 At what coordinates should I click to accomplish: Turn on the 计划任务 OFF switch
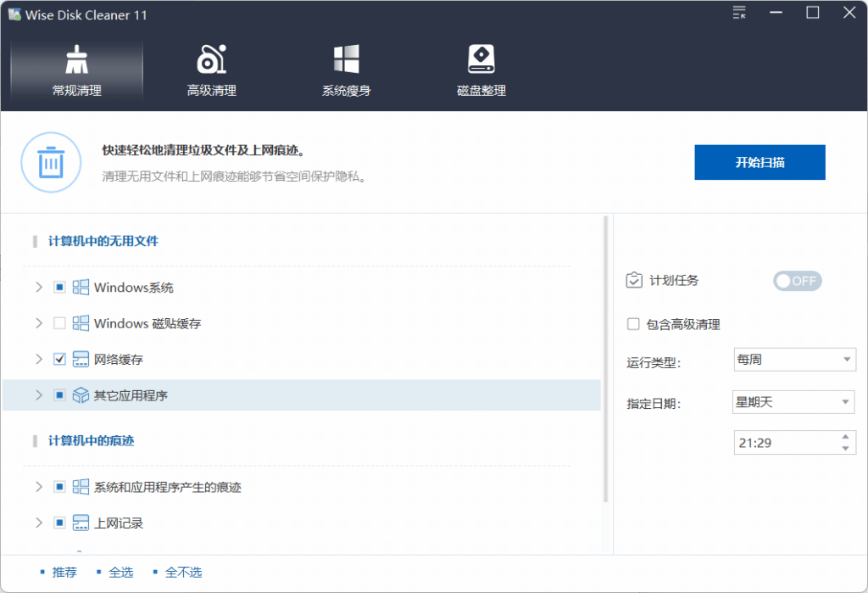[797, 281]
